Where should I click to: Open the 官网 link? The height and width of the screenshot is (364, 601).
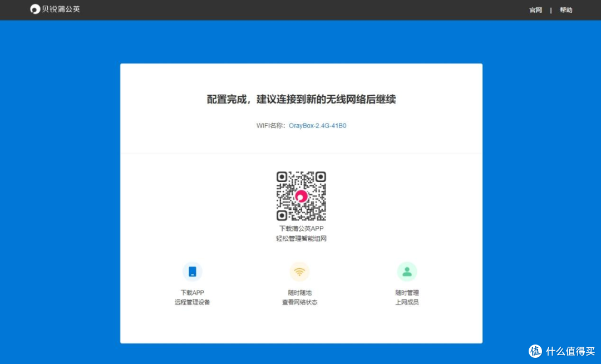click(535, 10)
